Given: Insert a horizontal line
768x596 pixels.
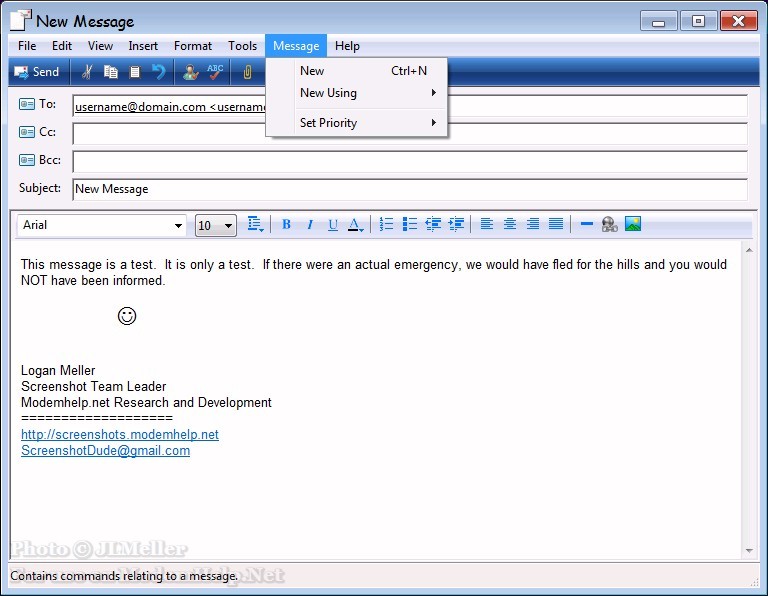Looking at the screenshot, I should 586,224.
